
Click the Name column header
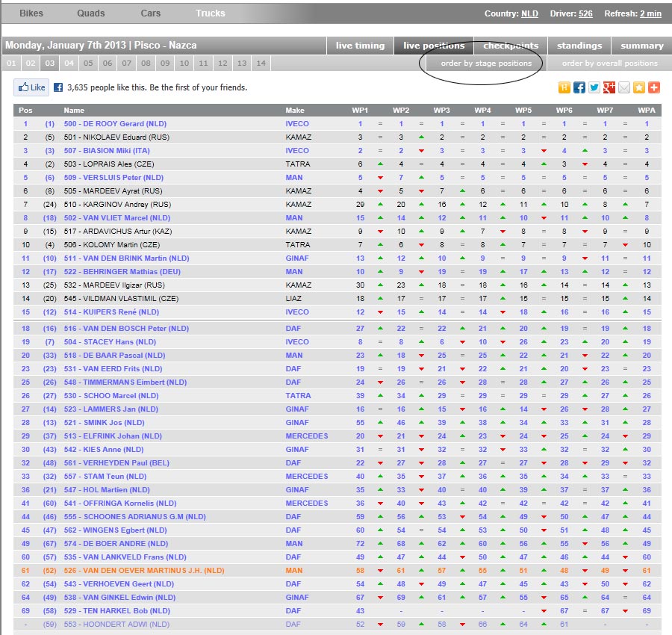(74, 111)
